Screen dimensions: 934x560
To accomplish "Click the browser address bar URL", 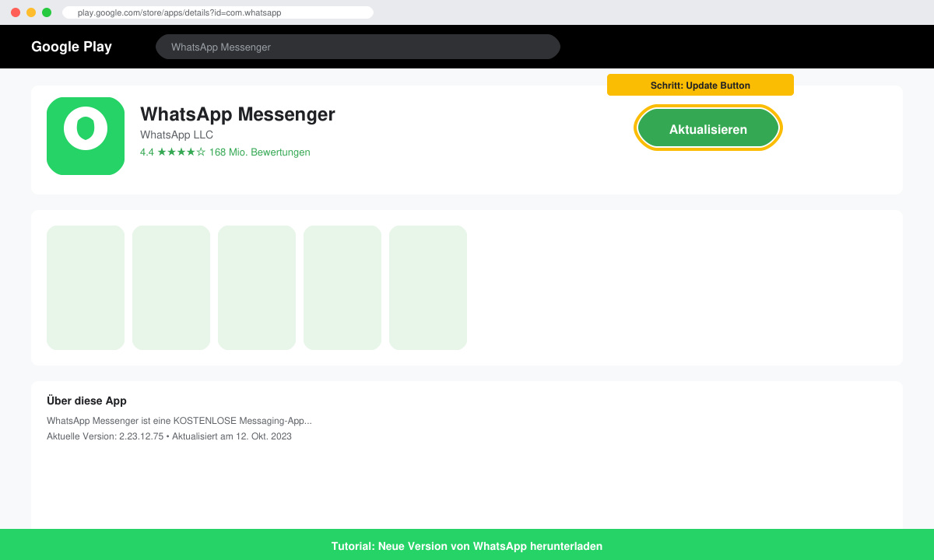I will point(218,12).
